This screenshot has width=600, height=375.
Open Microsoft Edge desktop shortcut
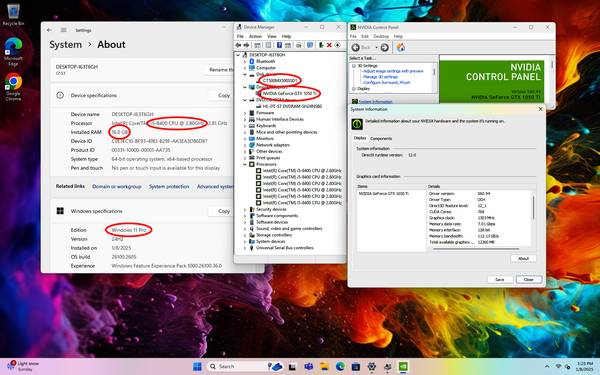pos(13,51)
